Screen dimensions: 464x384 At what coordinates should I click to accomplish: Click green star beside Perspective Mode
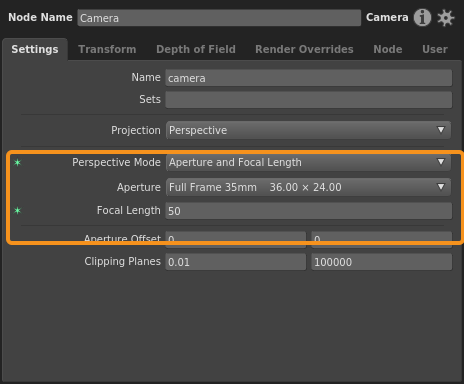tap(17, 163)
